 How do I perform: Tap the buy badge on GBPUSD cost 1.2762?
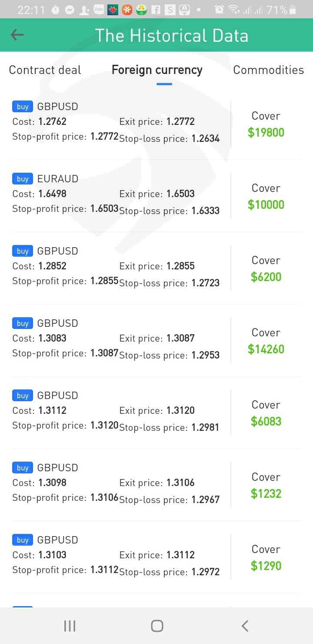pos(23,107)
